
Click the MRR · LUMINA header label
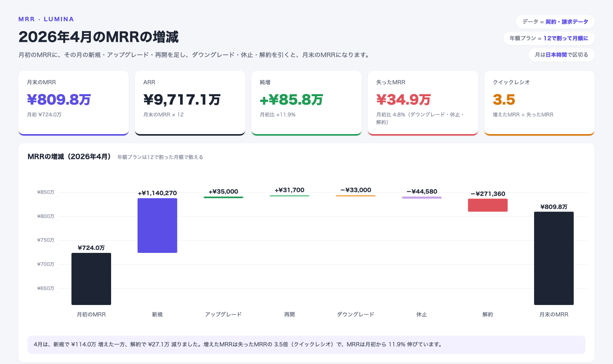tap(46, 19)
